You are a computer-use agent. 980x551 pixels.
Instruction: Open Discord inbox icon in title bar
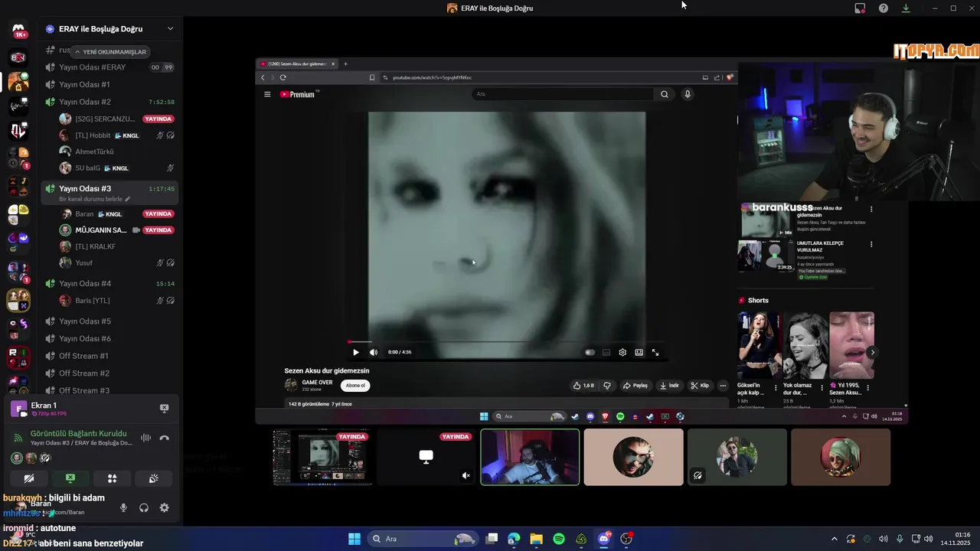(x=861, y=8)
